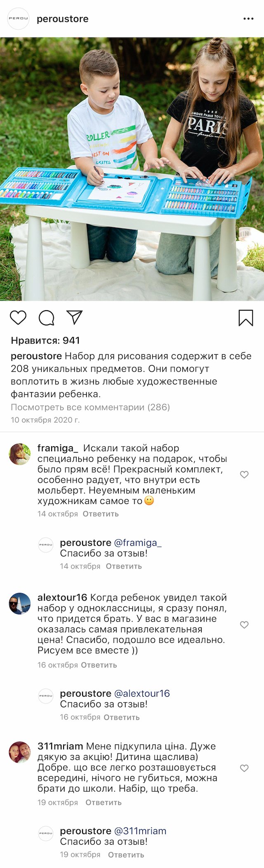
Task: Click @alextour16 mention in reply
Action: click(141, 693)
